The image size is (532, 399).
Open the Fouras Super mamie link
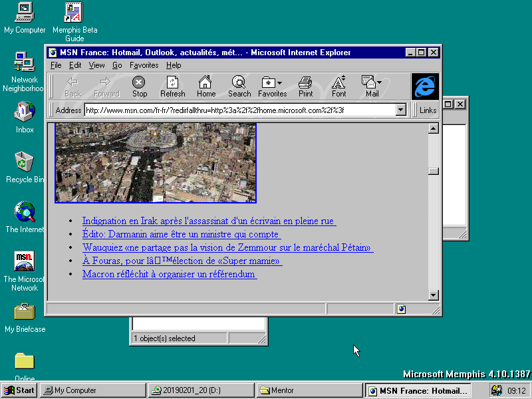click(x=182, y=261)
